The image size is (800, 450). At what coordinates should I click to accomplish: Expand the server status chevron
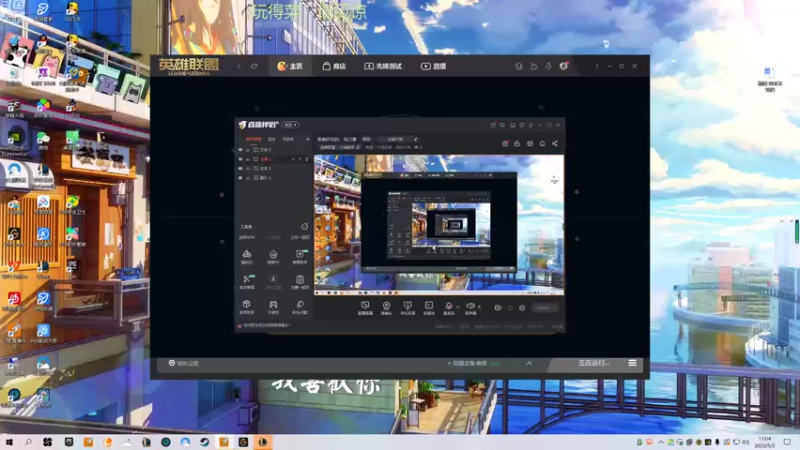[x=529, y=363]
